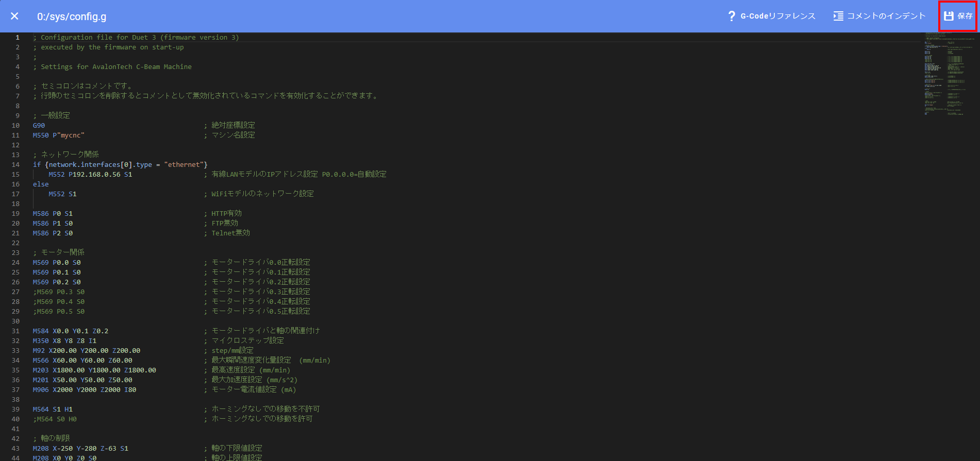
Task: Click the M92 steps/mm line
Action: (x=87, y=351)
